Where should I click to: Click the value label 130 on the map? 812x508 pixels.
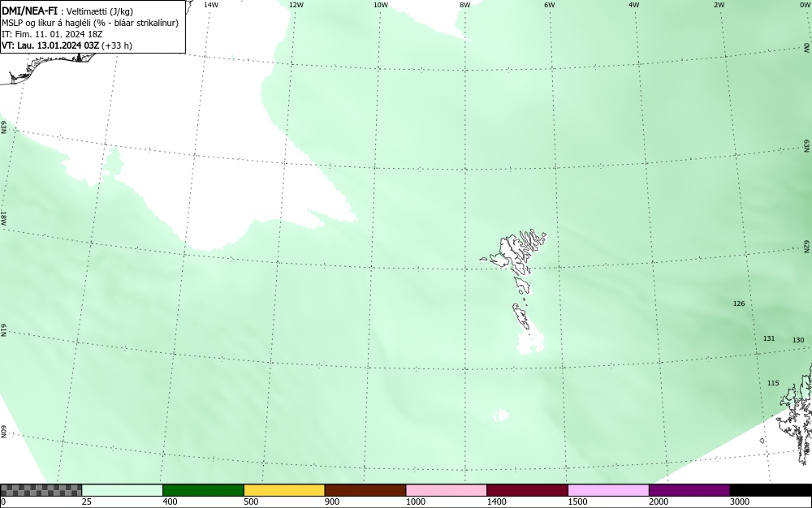(x=798, y=340)
